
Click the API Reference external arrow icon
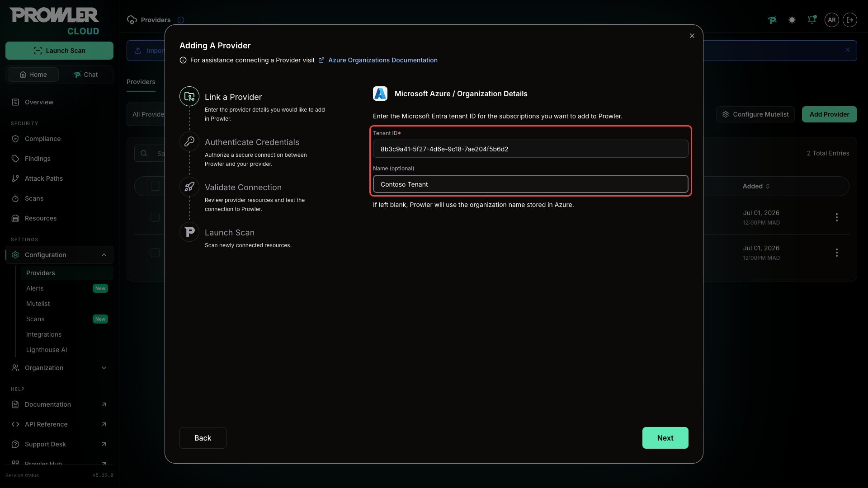[104, 424]
